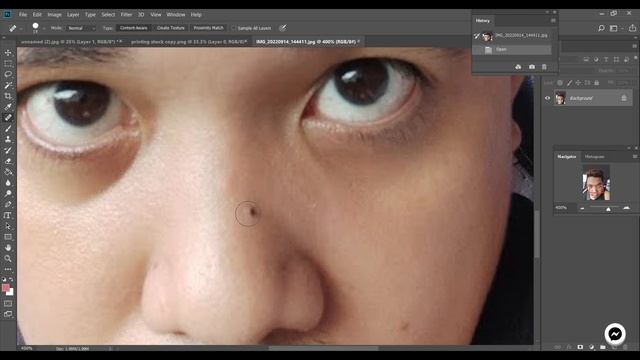This screenshot has width=640, height=360.
Task: Select the History Brush tool
Action: [8, 150]
